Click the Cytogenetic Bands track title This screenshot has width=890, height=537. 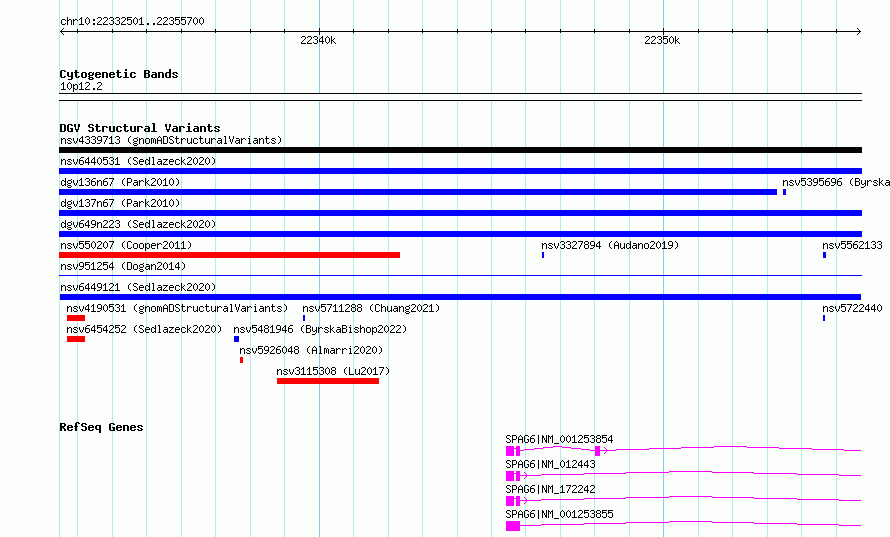pyautogui.click(x=119, y=74)
